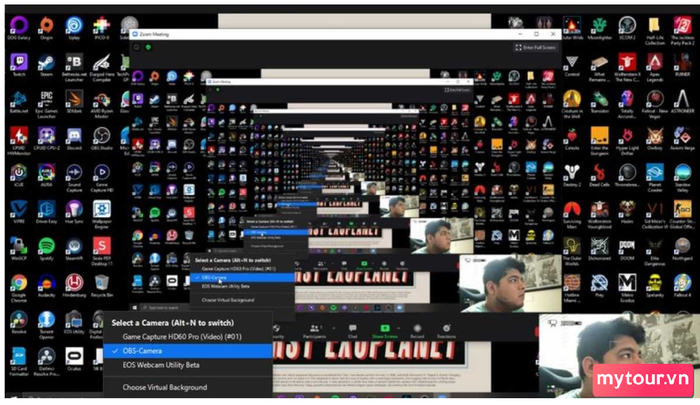This screenshot has height=405, width=700.
Task: Open the Twitch desktop icon
Action: point(19,65)
